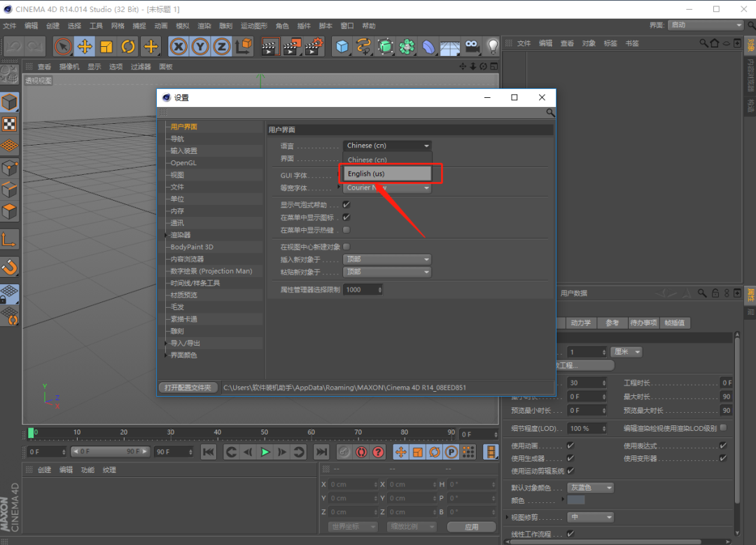
Task: Open the 文件 menu in main menu bar
Action: tap(9, 26)
